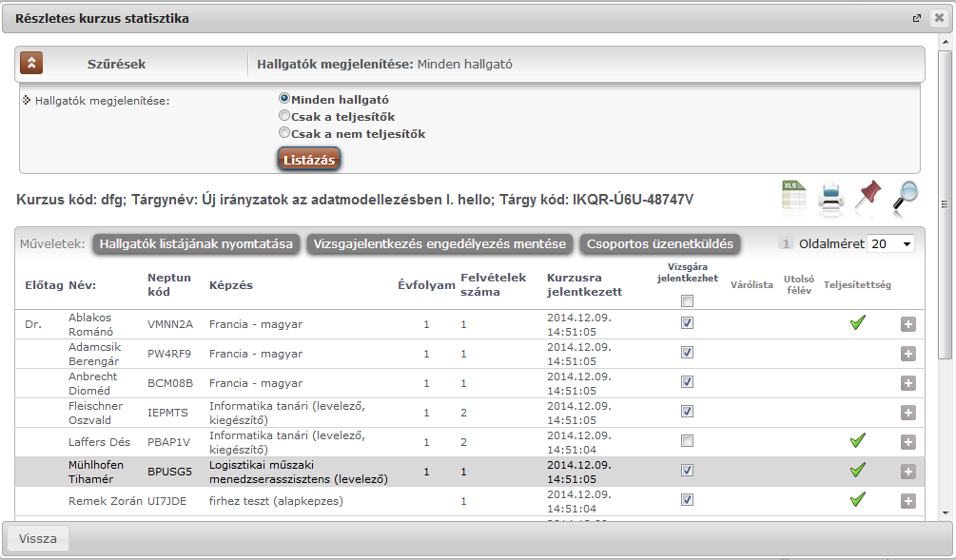Toggle exam checkbox for Remek Zorán
The height and width of the screenshot is (560, 956).
coord(687,500)
